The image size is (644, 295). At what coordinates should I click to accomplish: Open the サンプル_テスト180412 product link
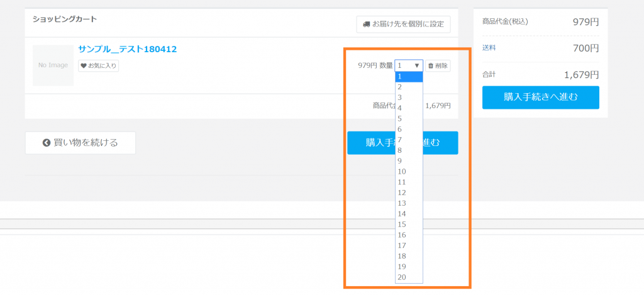tap(127, 49)
